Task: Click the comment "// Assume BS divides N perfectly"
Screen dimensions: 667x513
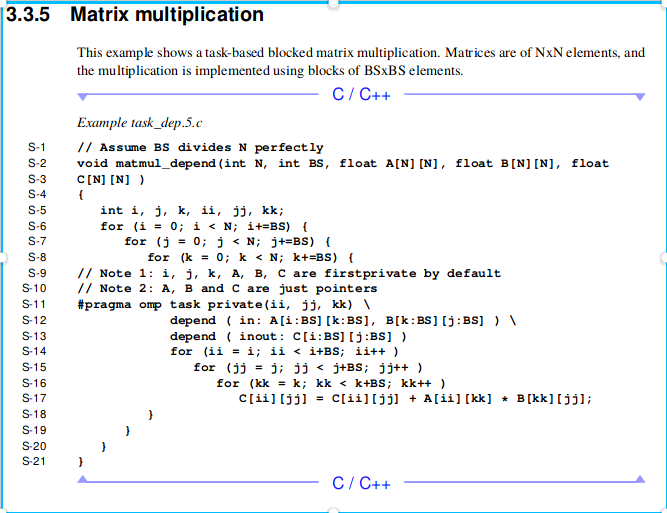Action: 200,148
